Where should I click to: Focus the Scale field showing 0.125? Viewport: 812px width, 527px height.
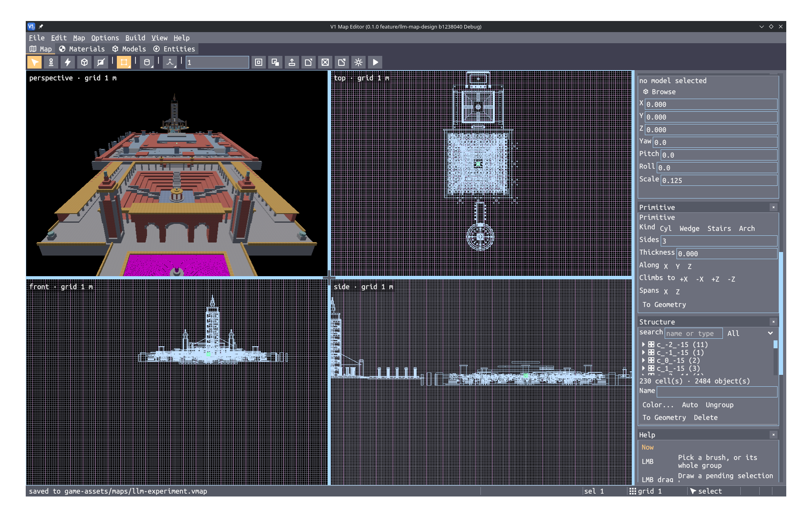click(719, 181)
